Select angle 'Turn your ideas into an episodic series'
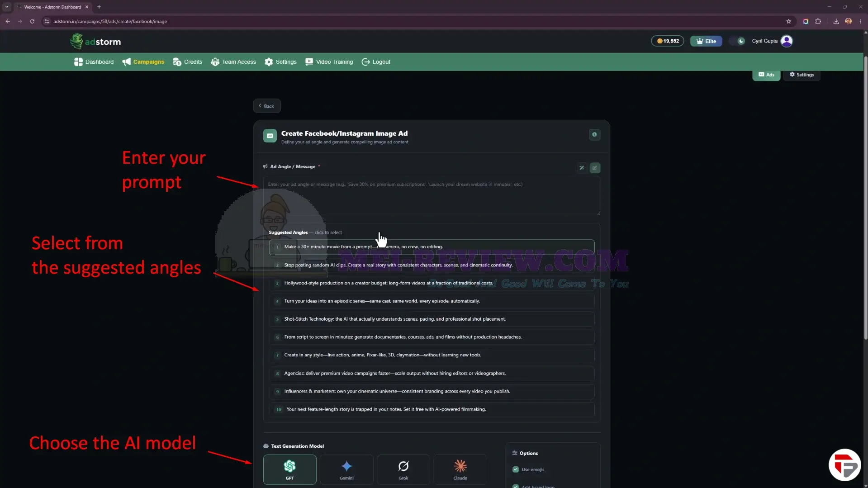Viewport: 868px width, 488px height. 432,301
